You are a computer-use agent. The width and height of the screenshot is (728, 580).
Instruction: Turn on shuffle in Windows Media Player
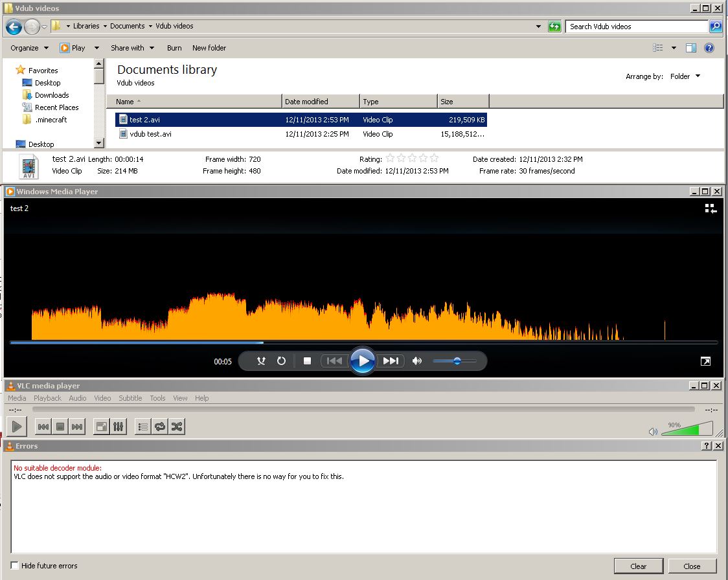click(261, 361)
